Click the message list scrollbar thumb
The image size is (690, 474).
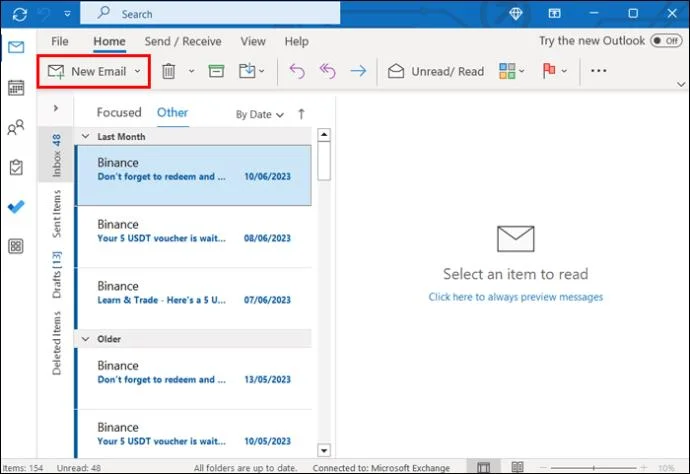pos(324,161)
